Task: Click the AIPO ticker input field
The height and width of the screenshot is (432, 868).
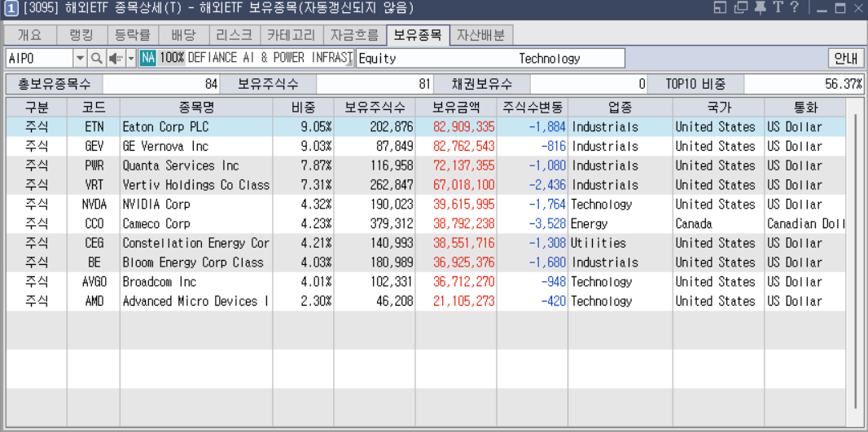Action: pyautogui.click(x=39, y=58)
